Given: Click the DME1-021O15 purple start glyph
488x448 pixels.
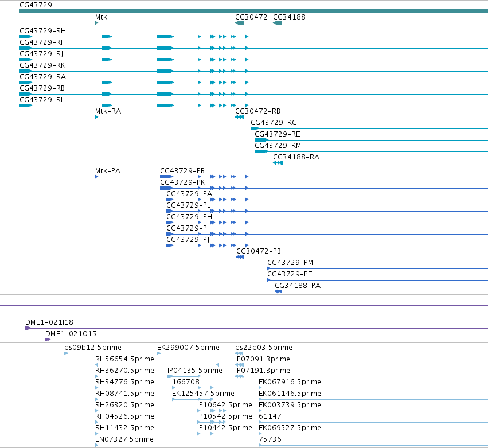Looking at the screenshot, I should pyautogui.click(x=48, y=340).
